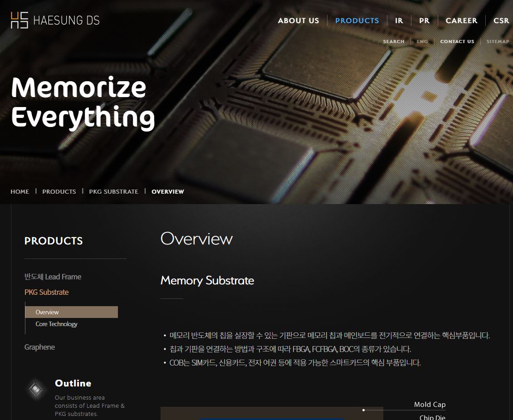This screenshot has height=420, width=513.
Task: Click the Haesung DS logo
Action: tap(55, 20)
